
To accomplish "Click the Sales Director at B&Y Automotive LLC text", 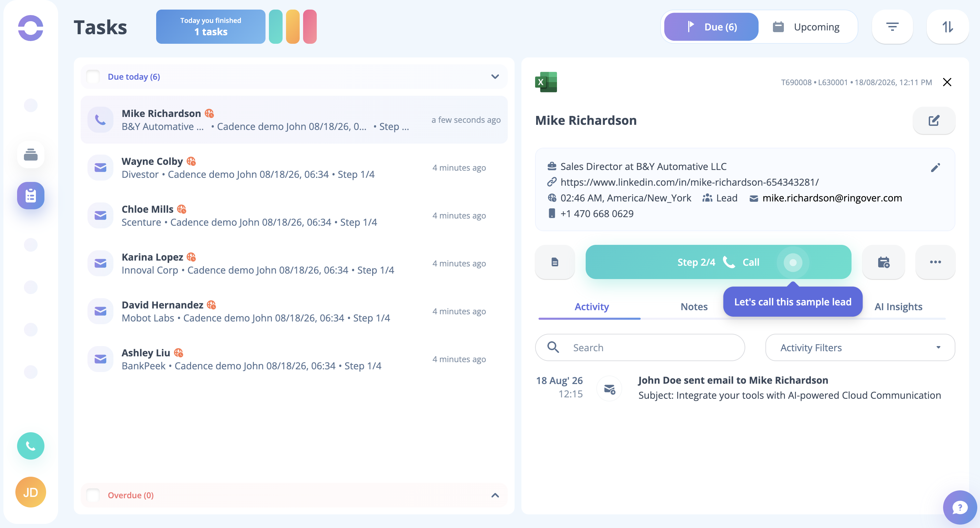I will pyautogui.click(x=643, y=166).
